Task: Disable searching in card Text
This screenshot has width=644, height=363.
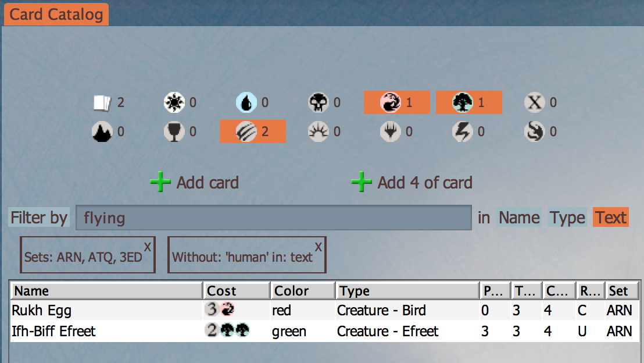Action: [x=610, y=218]
